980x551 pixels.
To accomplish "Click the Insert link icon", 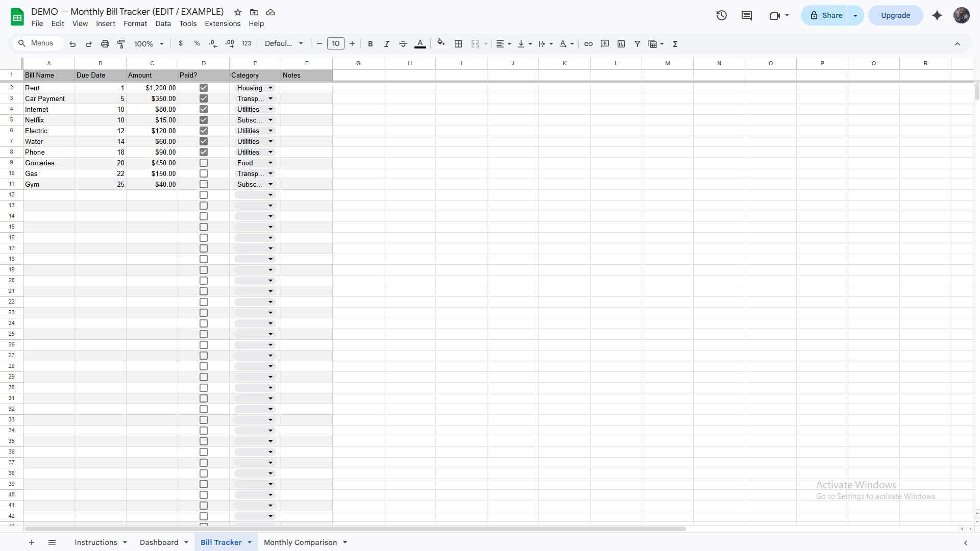I will 589,44.
